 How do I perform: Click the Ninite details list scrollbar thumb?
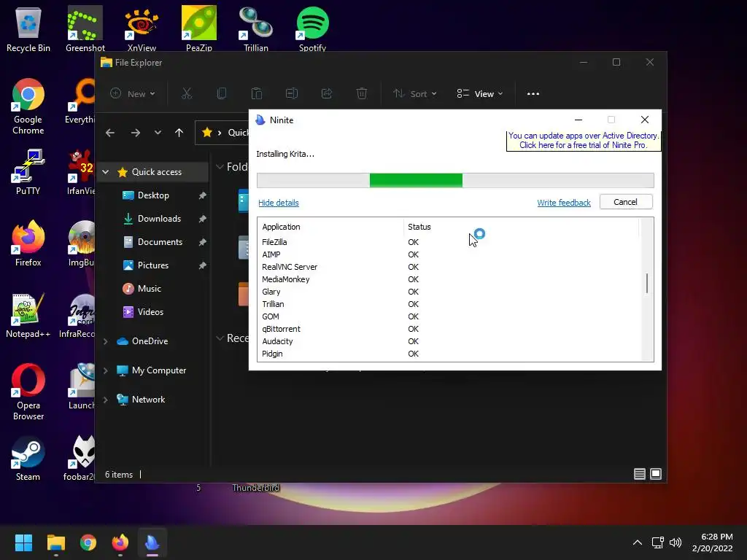pos(647,284)
